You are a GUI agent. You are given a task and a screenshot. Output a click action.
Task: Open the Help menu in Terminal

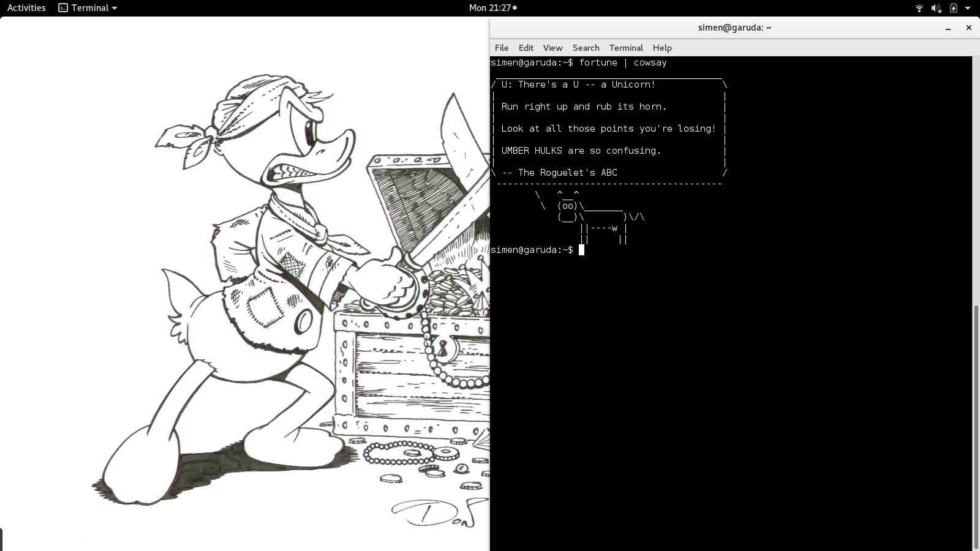662,48
